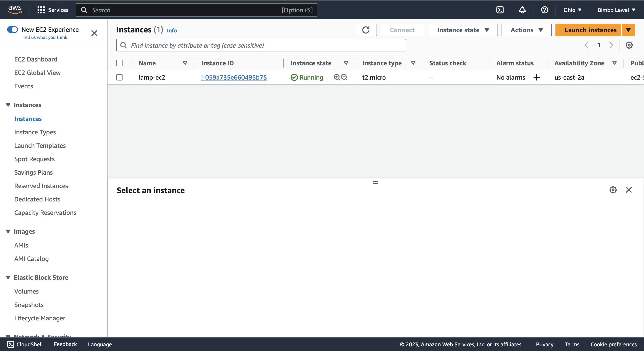Viewport: 644px width, 351px height.
Task: Open settings gear in Select an instance panel
Action: (x=613, y=190)
